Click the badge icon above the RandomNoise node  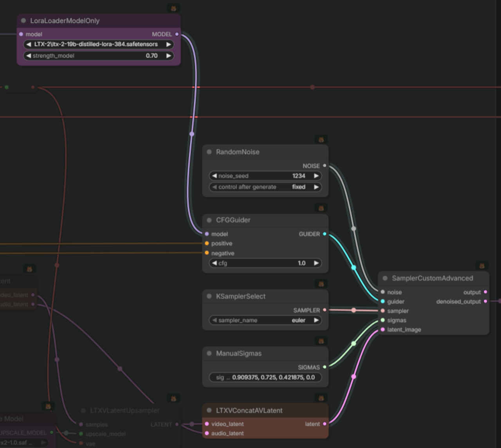321,139
